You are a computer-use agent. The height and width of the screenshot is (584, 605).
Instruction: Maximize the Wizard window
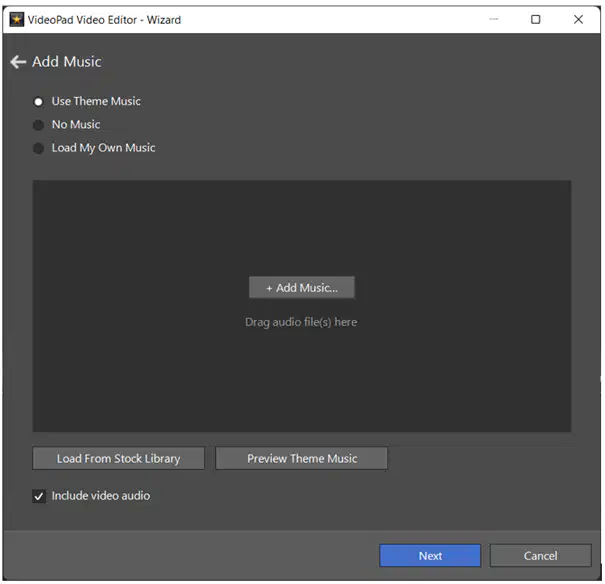tap(536, 19)
